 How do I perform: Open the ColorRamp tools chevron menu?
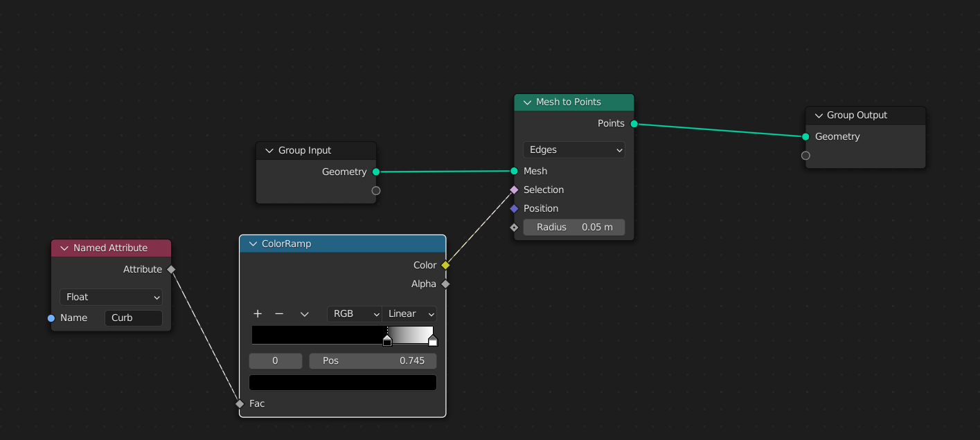304,313
